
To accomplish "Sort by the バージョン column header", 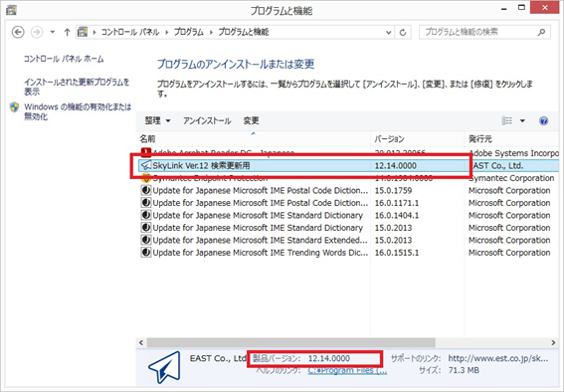I will pyautogui.click(x=417, y=139).
